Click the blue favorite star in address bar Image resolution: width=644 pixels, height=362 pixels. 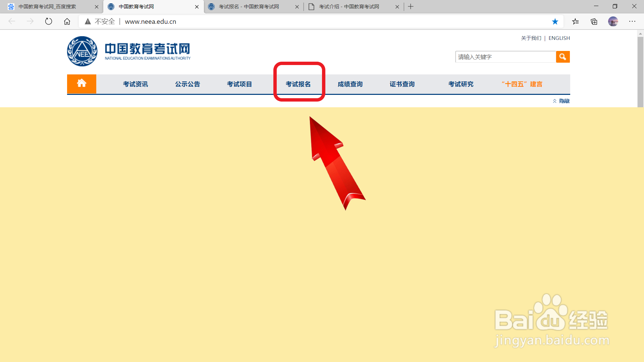tap(555, 21)
